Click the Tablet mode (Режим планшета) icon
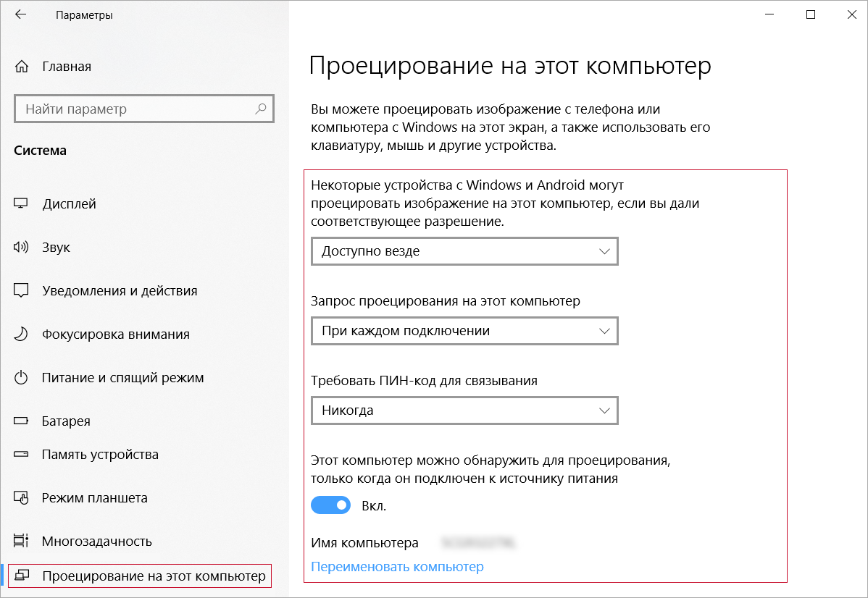This screenshot has width=868, height=598. coord(21,498)
